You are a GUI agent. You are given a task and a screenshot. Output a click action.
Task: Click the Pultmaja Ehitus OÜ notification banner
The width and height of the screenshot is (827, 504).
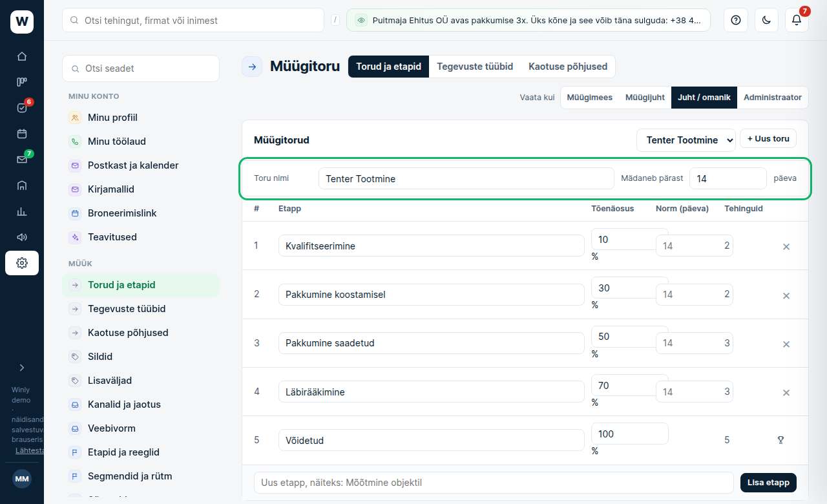click(529, 20)
